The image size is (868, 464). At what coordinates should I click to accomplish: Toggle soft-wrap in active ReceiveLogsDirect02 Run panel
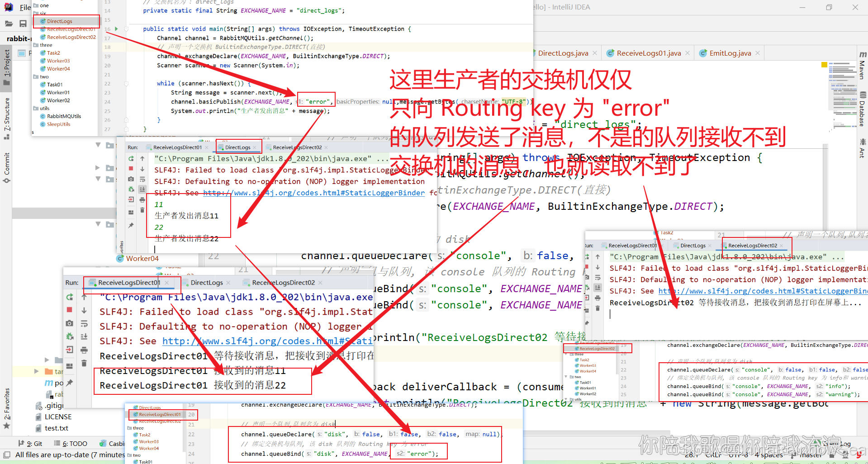point(598,277)
